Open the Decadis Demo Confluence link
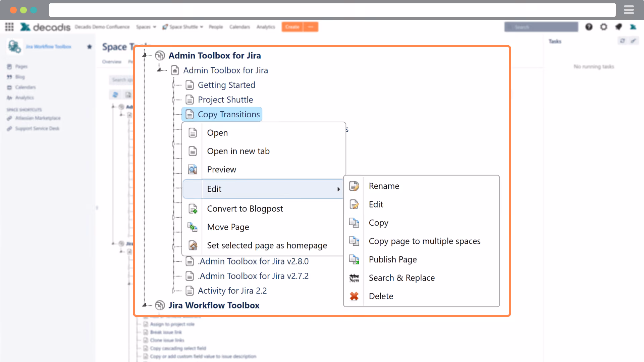Viewport: 644px width, 362px height. tap(102, 27)
